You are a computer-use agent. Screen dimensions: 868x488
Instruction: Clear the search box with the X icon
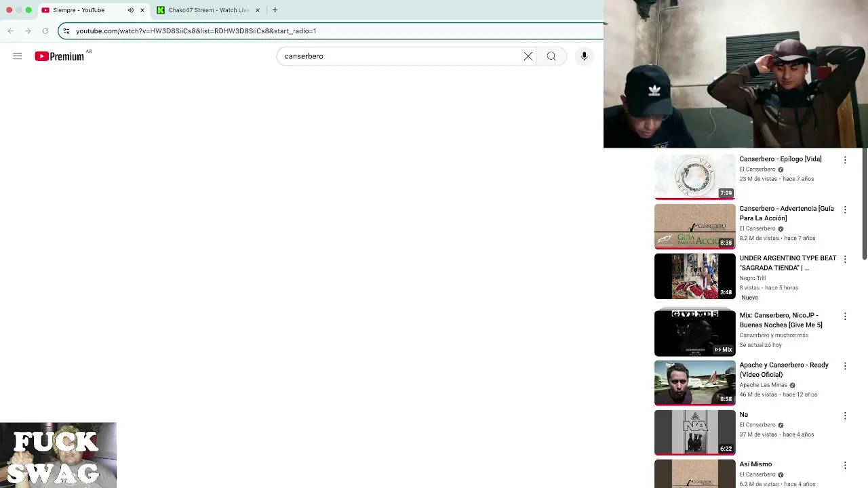[x=528, y=56]
